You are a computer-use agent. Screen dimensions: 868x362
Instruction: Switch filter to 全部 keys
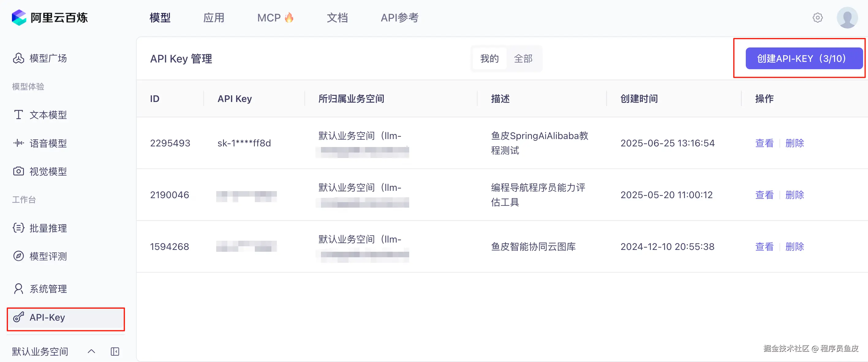pyautogui.click(x=523, y=58)
